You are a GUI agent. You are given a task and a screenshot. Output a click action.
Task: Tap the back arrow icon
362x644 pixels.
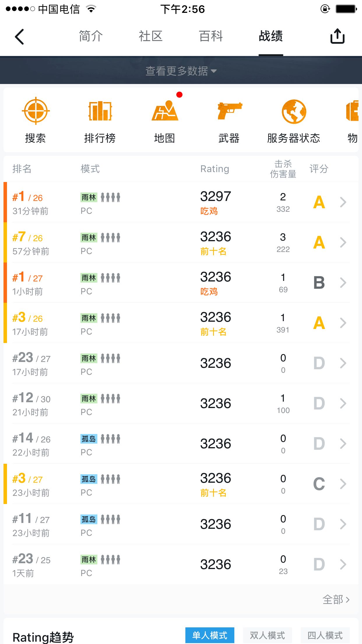tap(19, 37)
